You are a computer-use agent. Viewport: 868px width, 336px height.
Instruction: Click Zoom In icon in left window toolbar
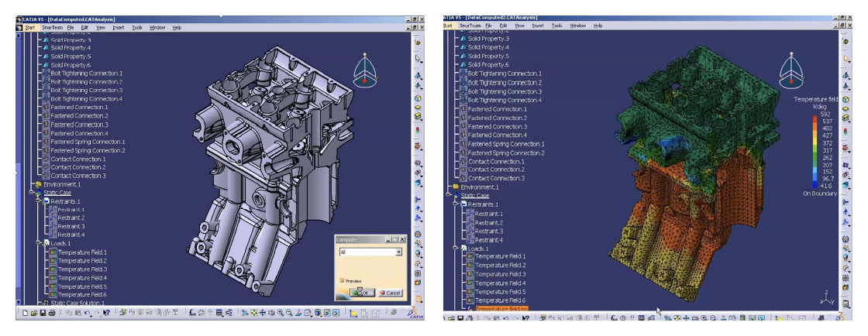coord(280,313)
